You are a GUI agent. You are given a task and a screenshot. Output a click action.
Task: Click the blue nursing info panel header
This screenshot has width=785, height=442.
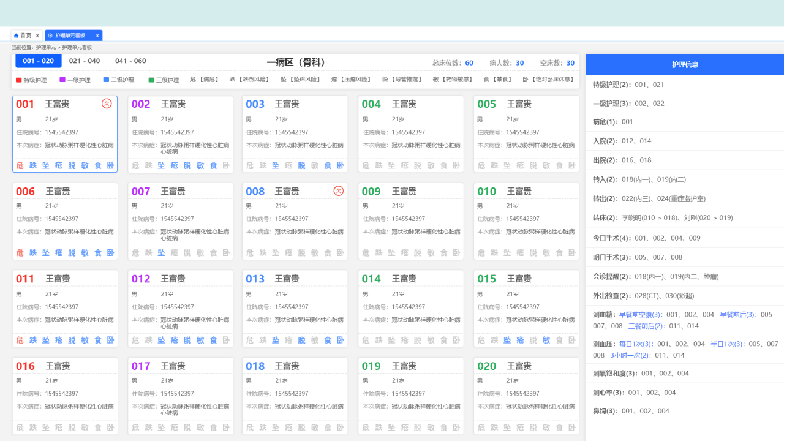[x=685, y=65]
